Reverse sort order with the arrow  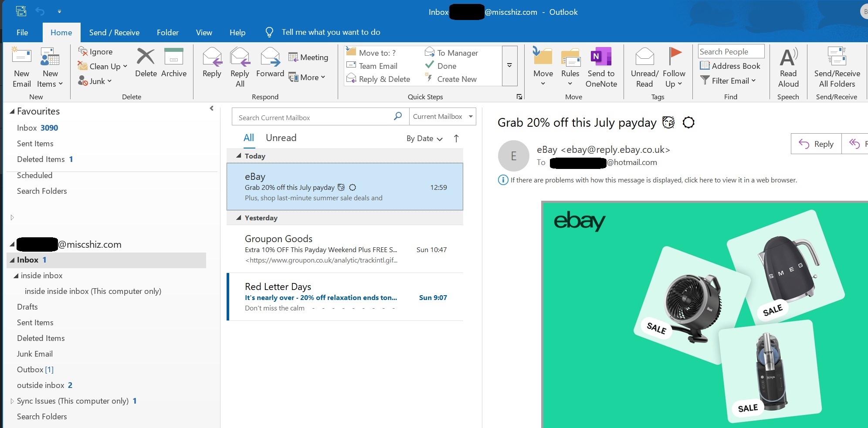pyautogui.click(x=456, y=138)
